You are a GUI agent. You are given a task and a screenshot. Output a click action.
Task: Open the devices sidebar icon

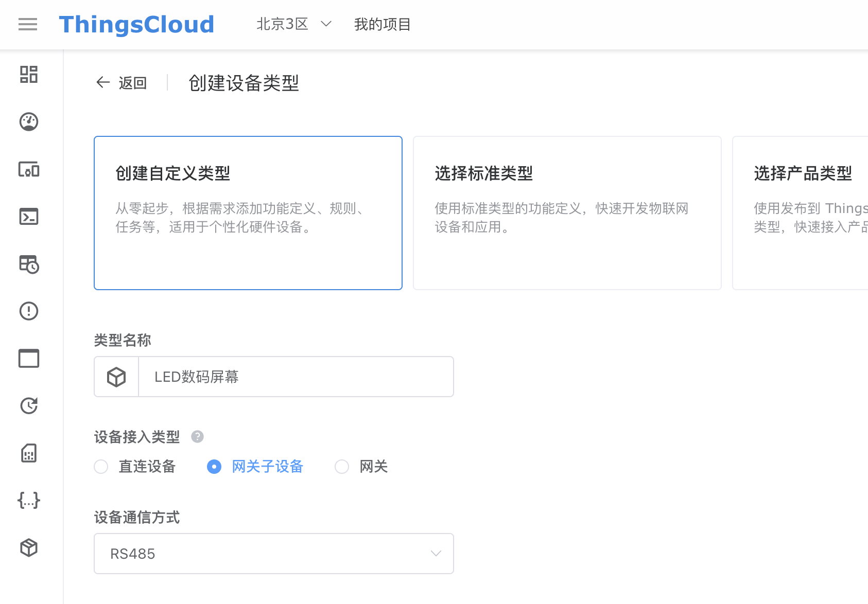29,169
